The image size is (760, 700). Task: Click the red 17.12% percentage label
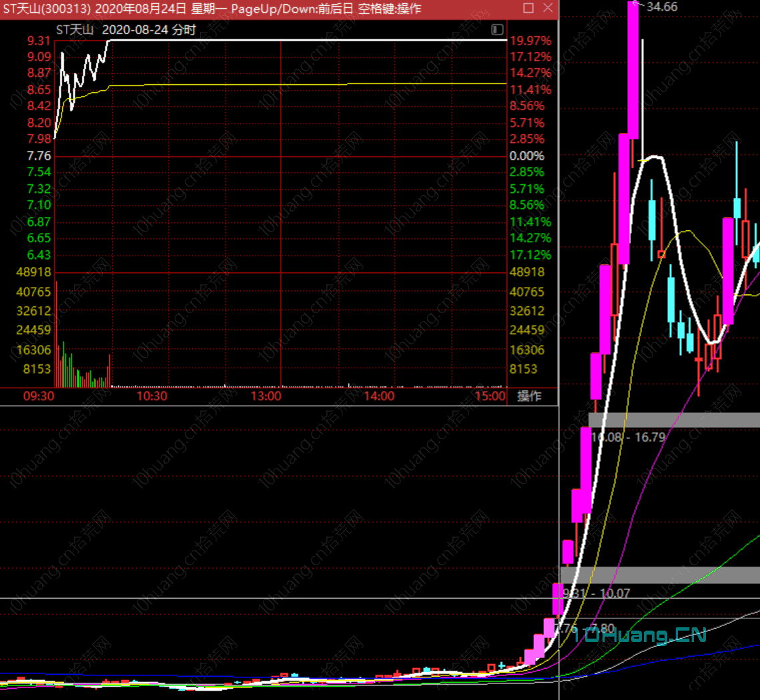point(530,57)
